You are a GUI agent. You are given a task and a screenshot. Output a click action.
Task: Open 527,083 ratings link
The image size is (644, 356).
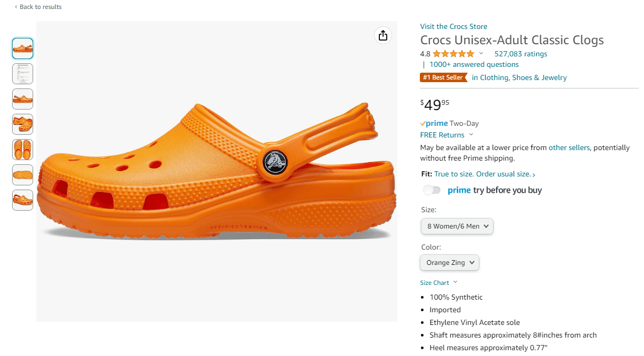pyautogui.click(x=521, y=54)
